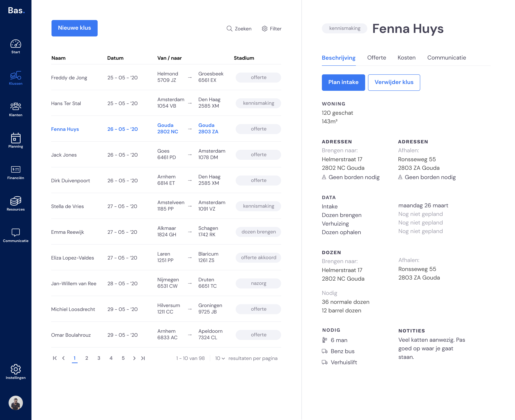Open Financiën in sidebar
Screen dimensions: 515x420
pos(16,170)
